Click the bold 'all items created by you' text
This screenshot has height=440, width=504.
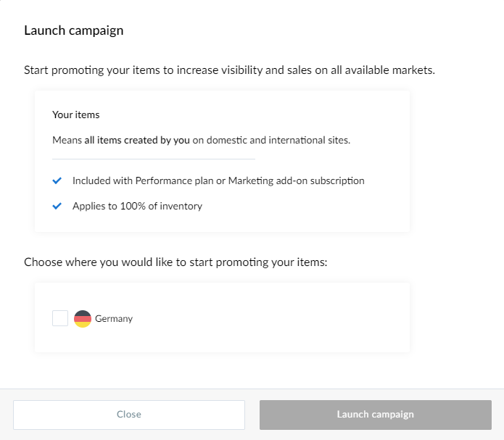(x=137, y=140)
